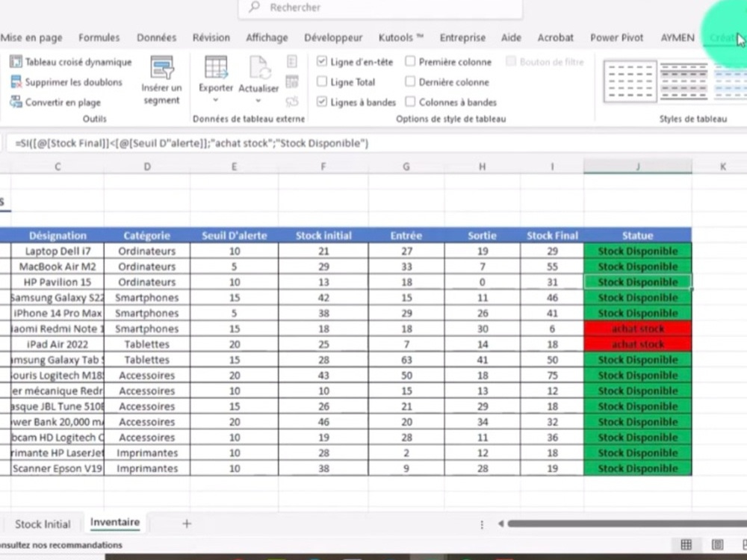
Task: Open the Développeur tab
Action: coord(333,37)
